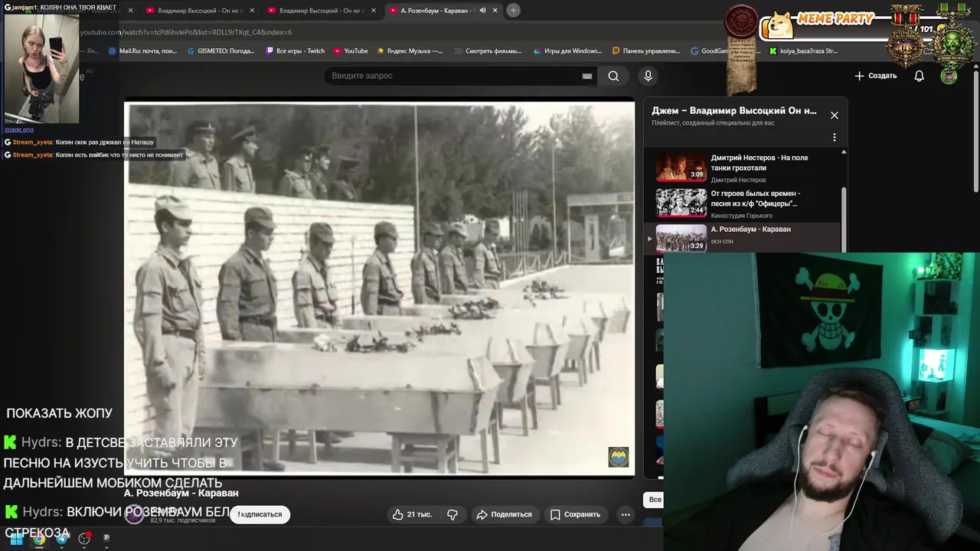This screenshot has height=551, width=980.
Task: Click the page scrollbar near the account avatar
Action: 975,130
